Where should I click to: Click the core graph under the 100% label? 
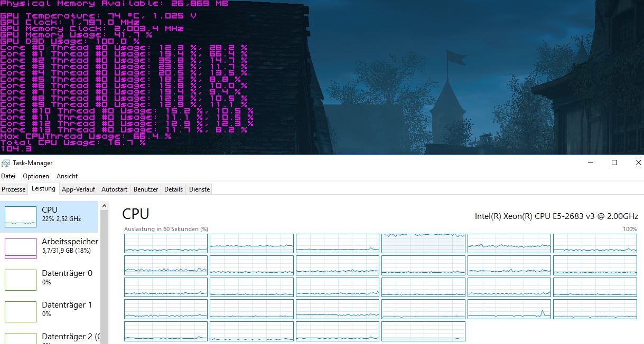tap(595, 243)
